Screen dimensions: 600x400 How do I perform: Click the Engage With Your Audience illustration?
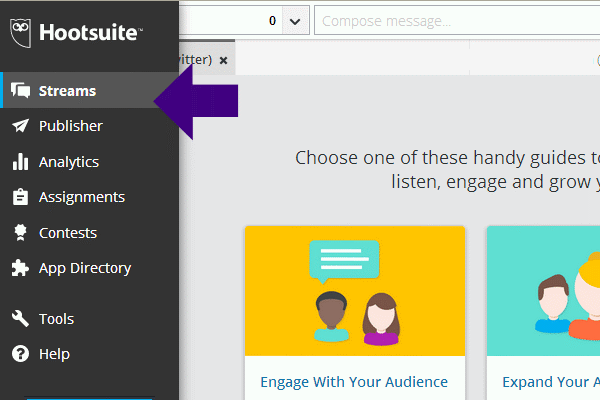coord(354,291)
